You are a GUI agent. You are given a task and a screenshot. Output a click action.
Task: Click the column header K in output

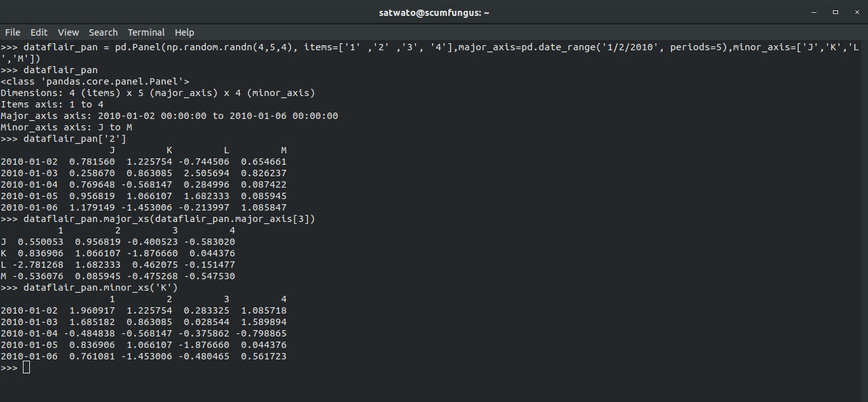click(x=169, y=149)
